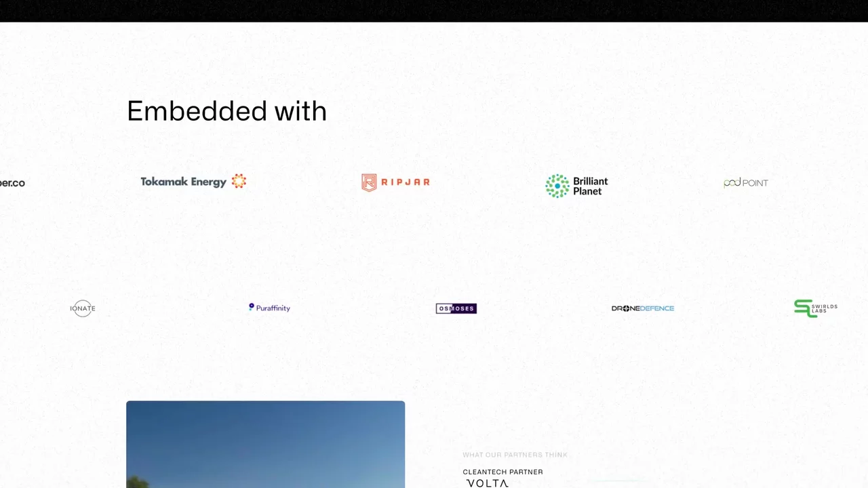
Task: Click the Swirlds Labs text label
Action: [x=825, y=308]
